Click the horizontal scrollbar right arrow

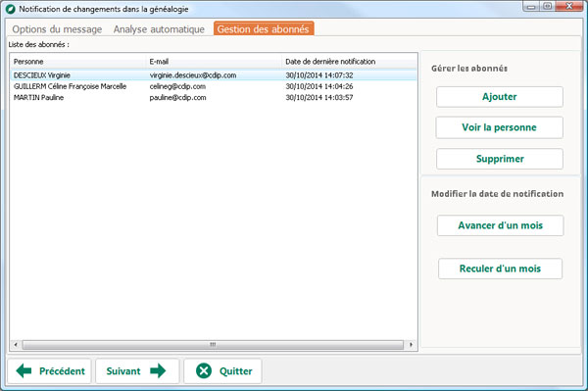coord(411,345)
